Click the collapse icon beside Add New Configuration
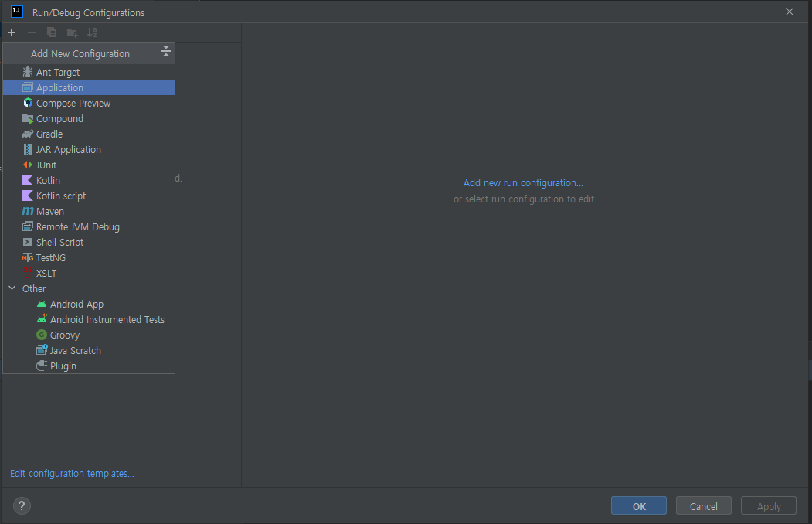This screenshot has height=524, width=812. (x=165, y=51)
